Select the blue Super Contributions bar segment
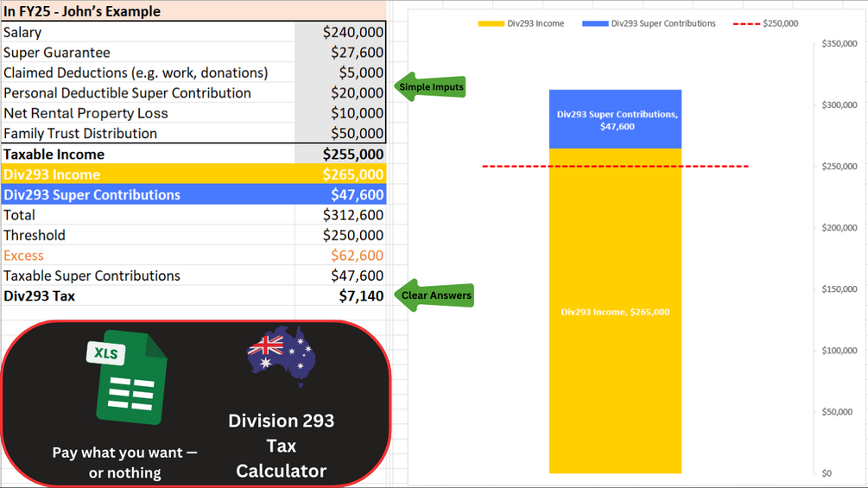 615,119
